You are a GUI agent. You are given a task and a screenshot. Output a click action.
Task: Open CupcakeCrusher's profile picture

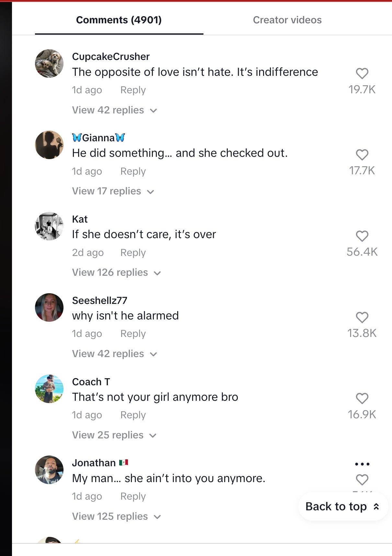(x=49, y=64)
